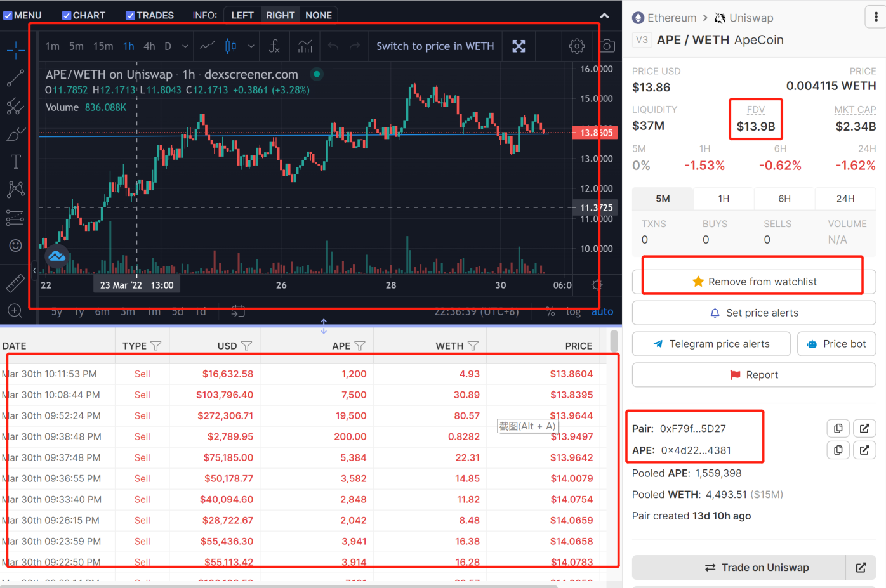
Task: Toggle log scale on chart
Action: tap(573, 311)
